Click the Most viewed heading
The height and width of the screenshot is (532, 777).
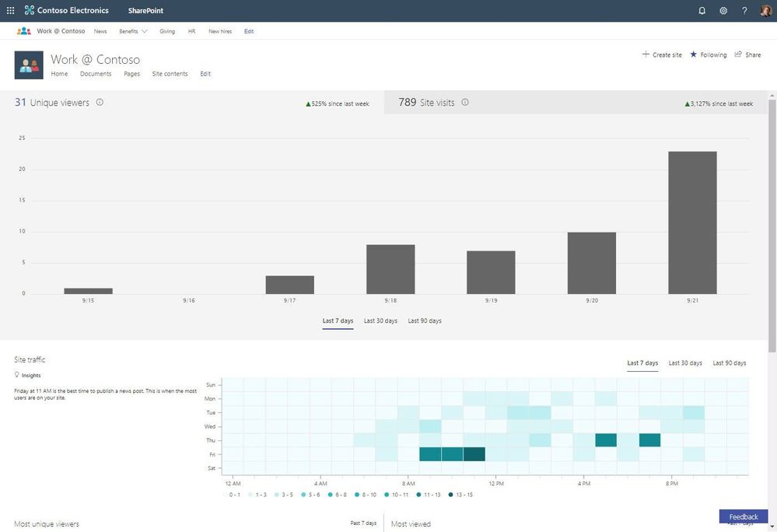click(x=411, y=524)
